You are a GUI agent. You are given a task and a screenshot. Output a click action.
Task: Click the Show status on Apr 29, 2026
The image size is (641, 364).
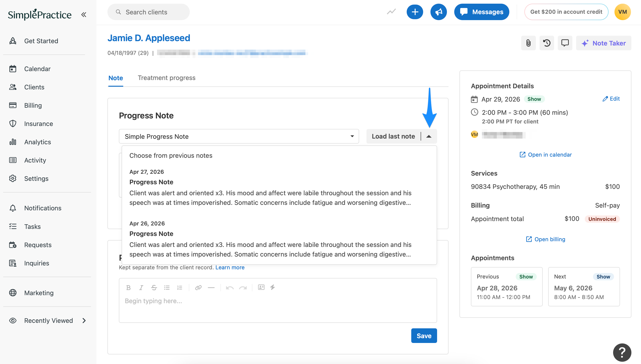click(x=534, y=99)
